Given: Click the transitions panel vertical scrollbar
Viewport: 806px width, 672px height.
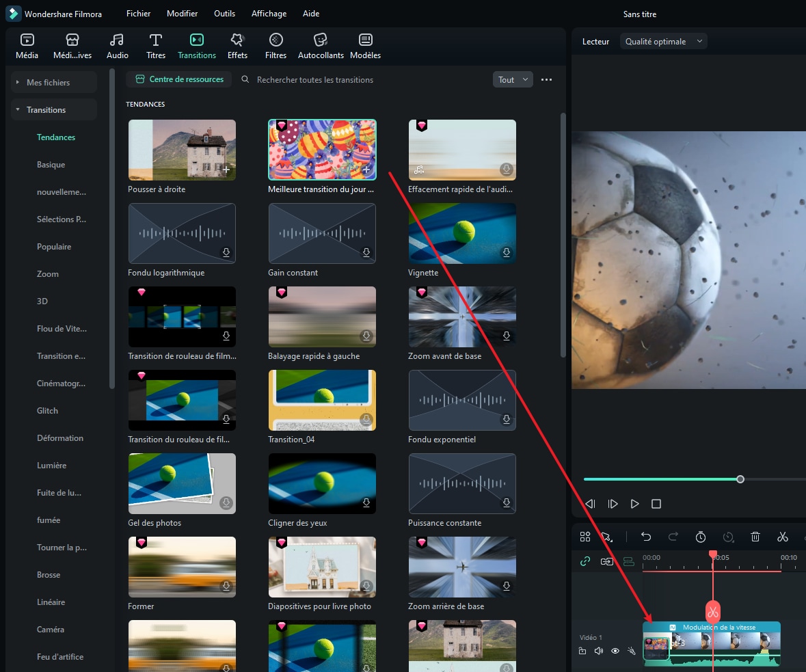Looking at the screenshot, I should (x=563, y=235).
